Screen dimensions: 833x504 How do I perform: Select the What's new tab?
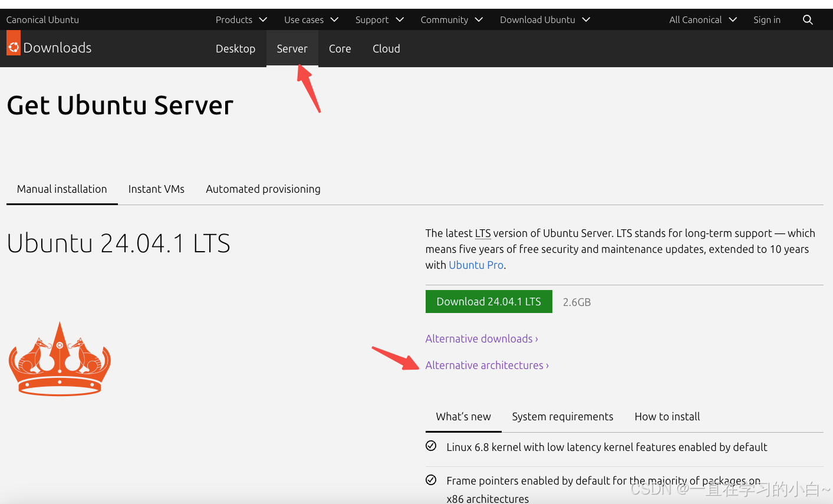click(463, 416)
